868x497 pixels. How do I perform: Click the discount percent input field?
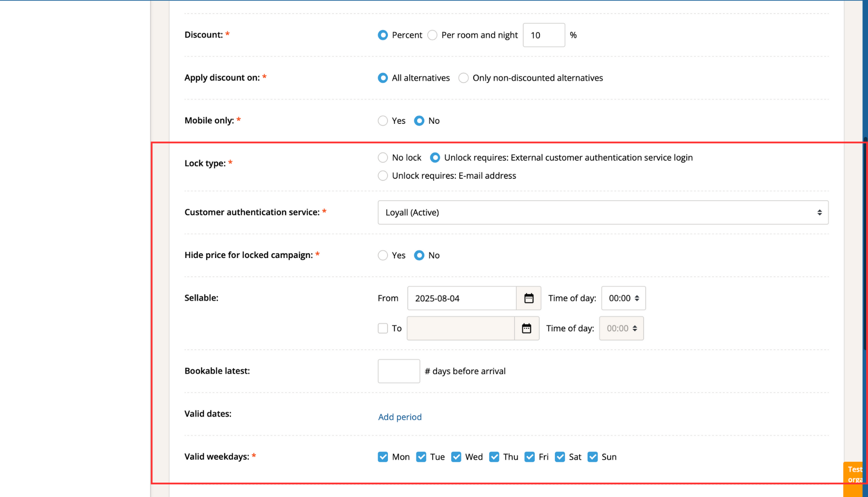coord(544,35)
